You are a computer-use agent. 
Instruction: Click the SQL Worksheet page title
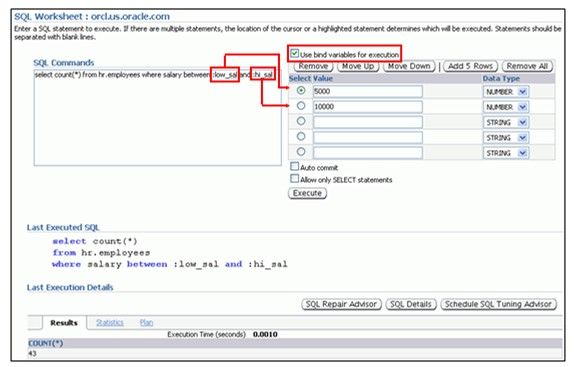92,16
